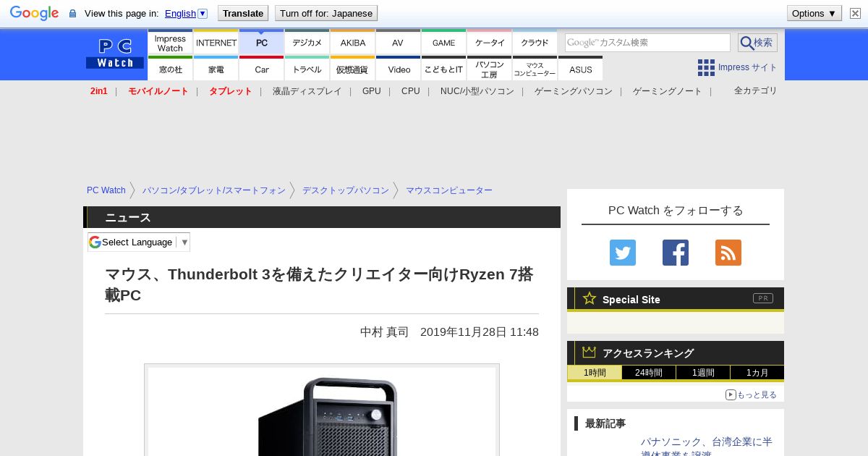Image resolution: width=868 pixels, height=456 pixels.
Task: Open the 2in1 category link
Action: point(99,91)
